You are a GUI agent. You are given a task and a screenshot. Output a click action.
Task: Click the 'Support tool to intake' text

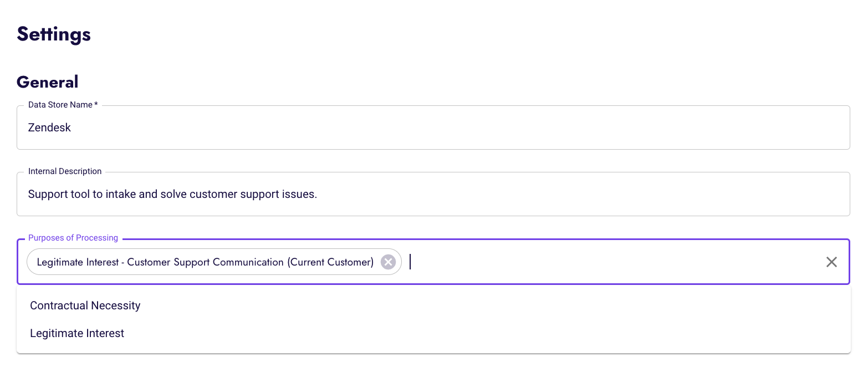point(83,195)
